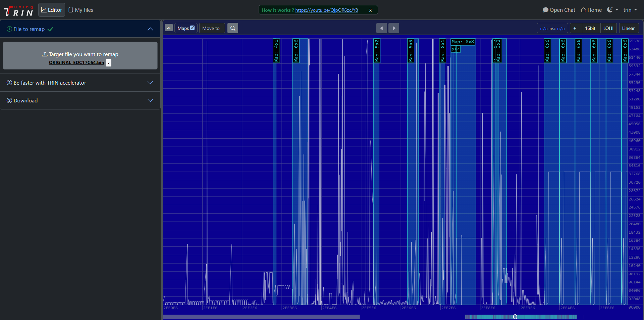This screenshot has width=644, height=320.
Task: Toggle the 16bit data width mode
Action: click(590, 28)
